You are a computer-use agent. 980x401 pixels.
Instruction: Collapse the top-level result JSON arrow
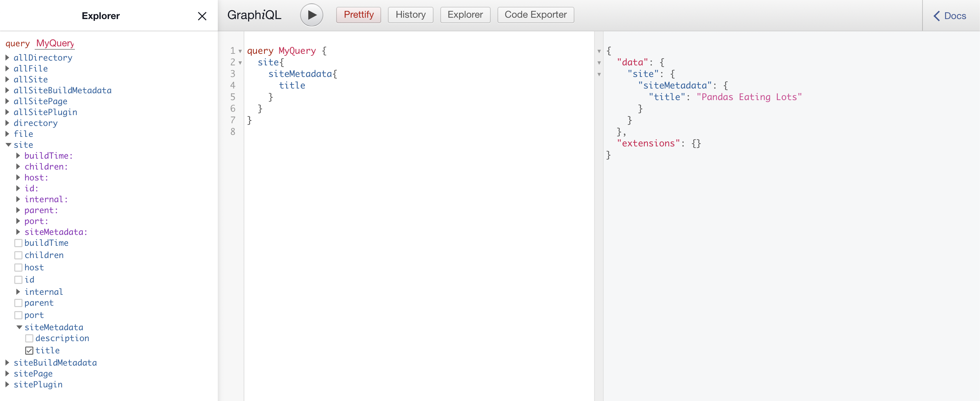point(599,51)
